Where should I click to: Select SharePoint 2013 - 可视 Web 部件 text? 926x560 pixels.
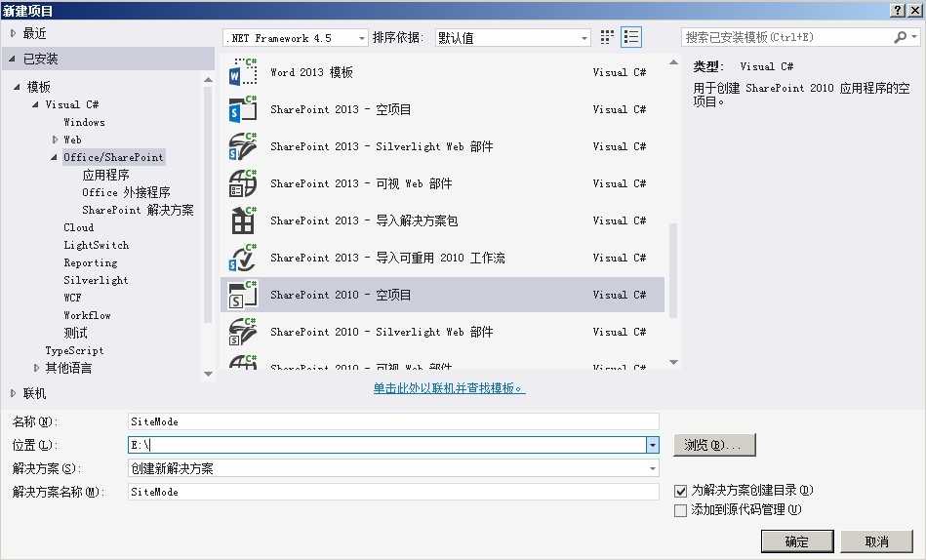[361, 183]
